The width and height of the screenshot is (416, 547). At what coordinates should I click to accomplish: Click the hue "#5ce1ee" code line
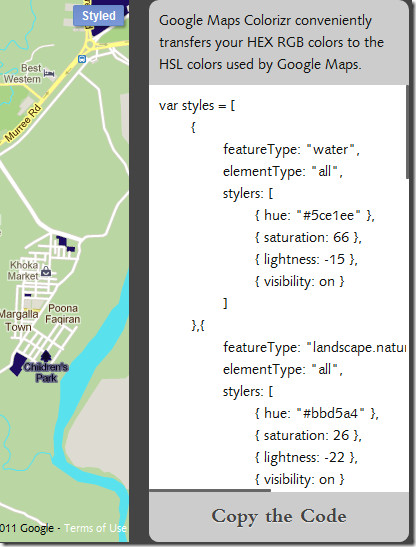[x=314, y=215]
